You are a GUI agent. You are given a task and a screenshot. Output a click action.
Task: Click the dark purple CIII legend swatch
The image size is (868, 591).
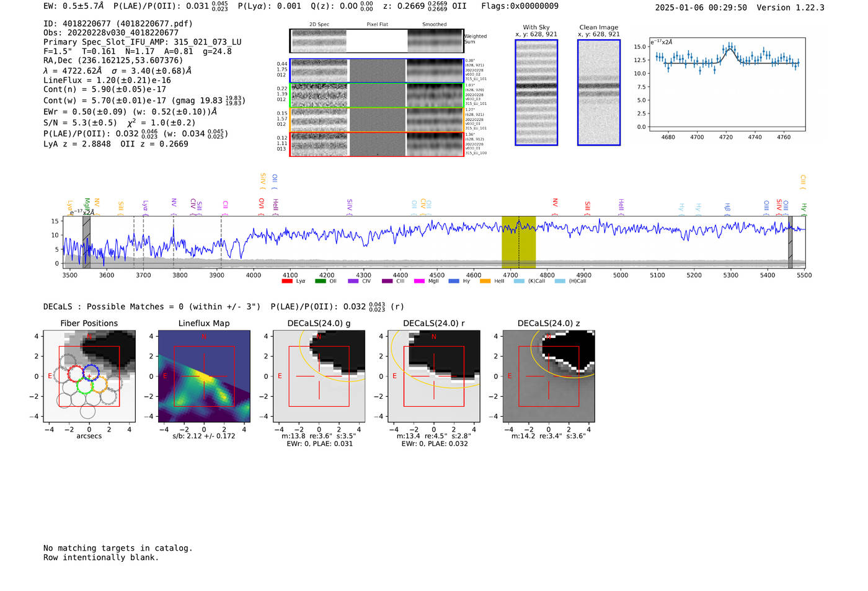tap(387, 281)
